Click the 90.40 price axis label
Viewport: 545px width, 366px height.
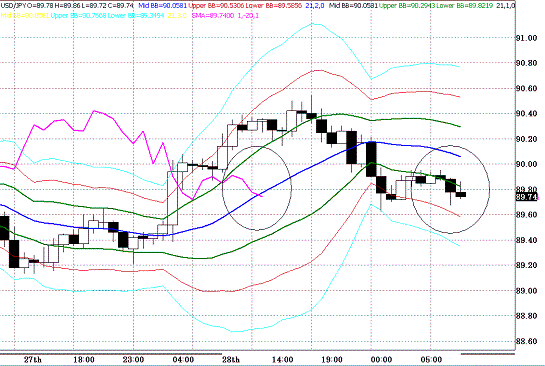[527, 114]
